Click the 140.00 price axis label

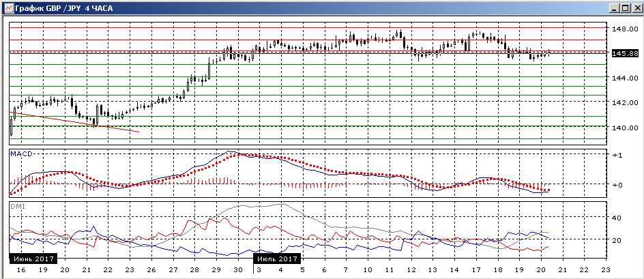(626, 128)
